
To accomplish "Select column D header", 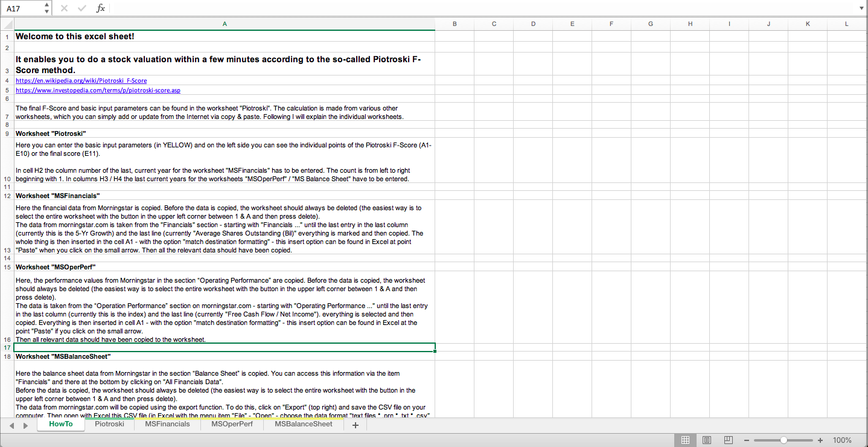I will [533, 24].
